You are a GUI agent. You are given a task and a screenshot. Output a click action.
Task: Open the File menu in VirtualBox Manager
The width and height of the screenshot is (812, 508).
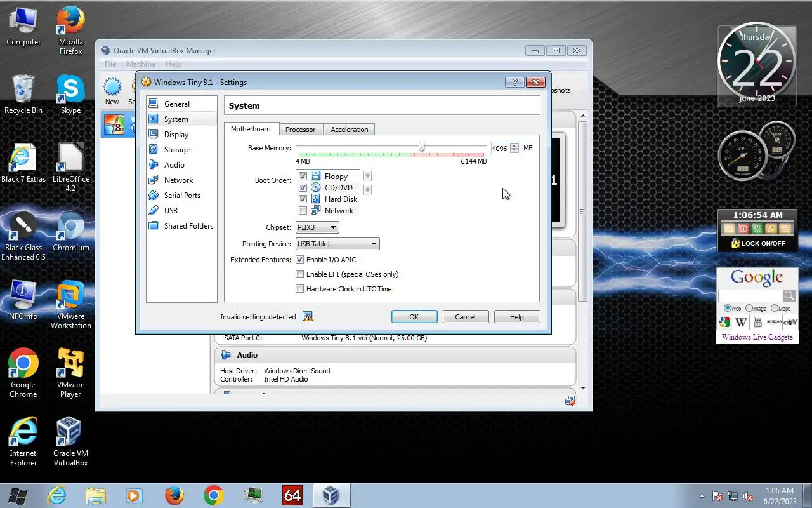click(x=110, y=64)
